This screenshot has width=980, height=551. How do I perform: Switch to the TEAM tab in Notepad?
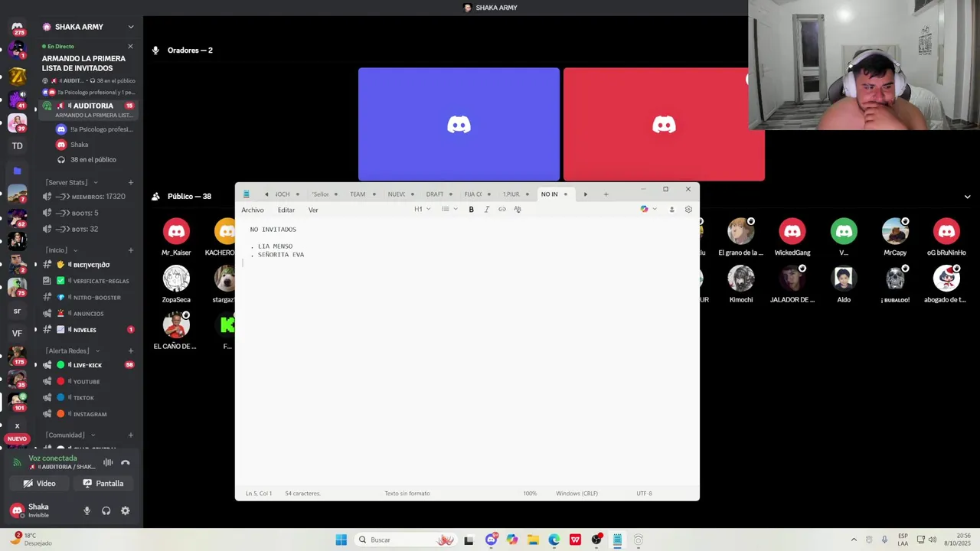tap(358, 194)
